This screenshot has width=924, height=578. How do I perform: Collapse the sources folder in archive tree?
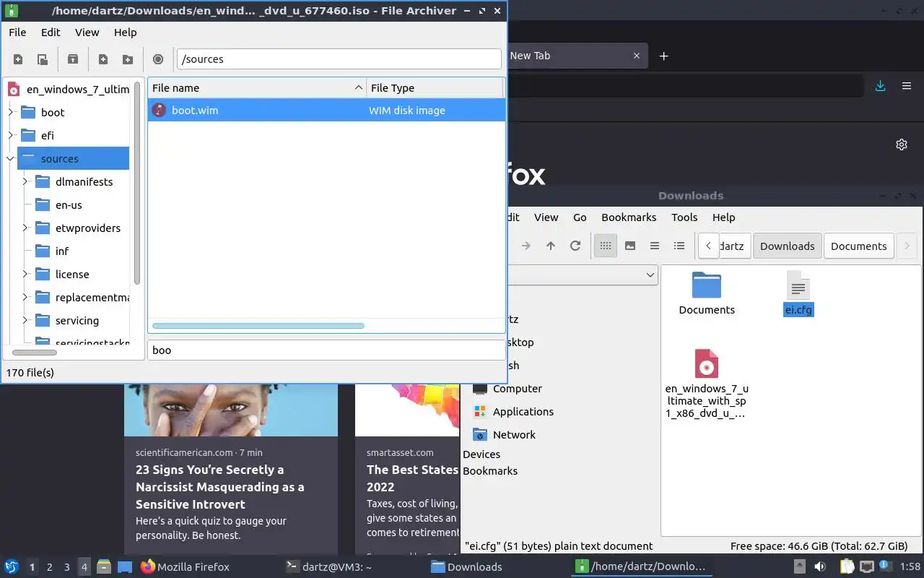[x=11, y=158]
